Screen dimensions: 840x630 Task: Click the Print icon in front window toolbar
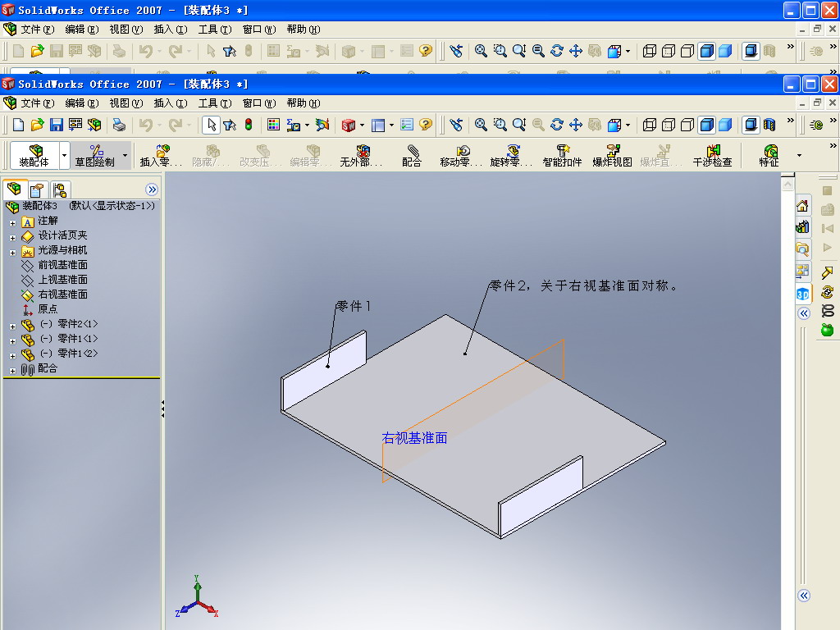(119, 125)
